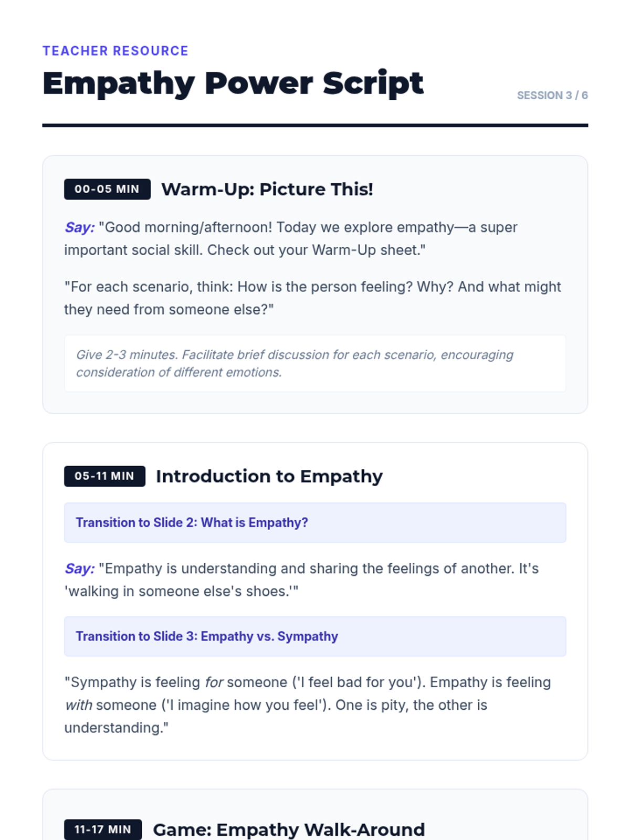Viewport: 630px width, 840px height.
Task: Click the SESSION 3 / 6 indicator
Action: (x=552, y=96)
